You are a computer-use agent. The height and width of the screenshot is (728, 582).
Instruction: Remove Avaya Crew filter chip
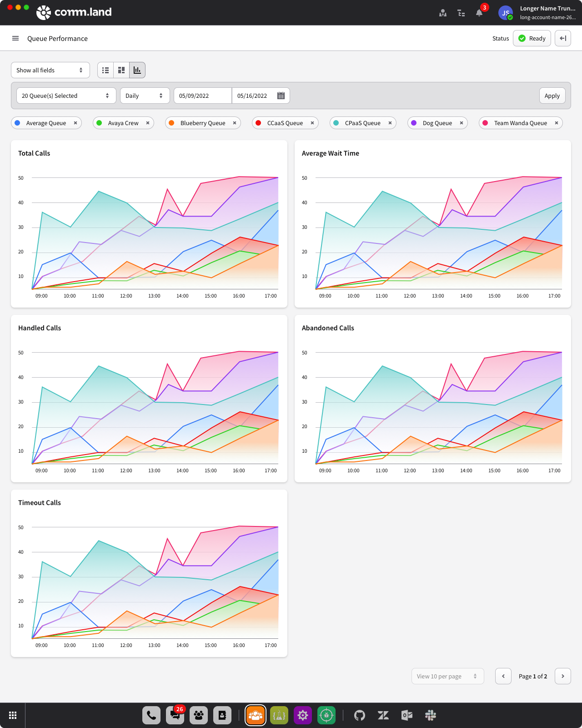pos(148,123)
